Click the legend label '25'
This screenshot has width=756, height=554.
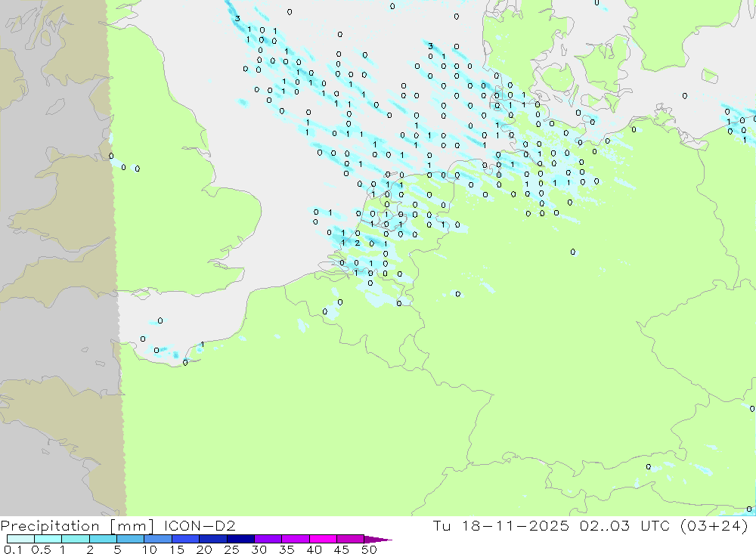(x=231, y=549)
